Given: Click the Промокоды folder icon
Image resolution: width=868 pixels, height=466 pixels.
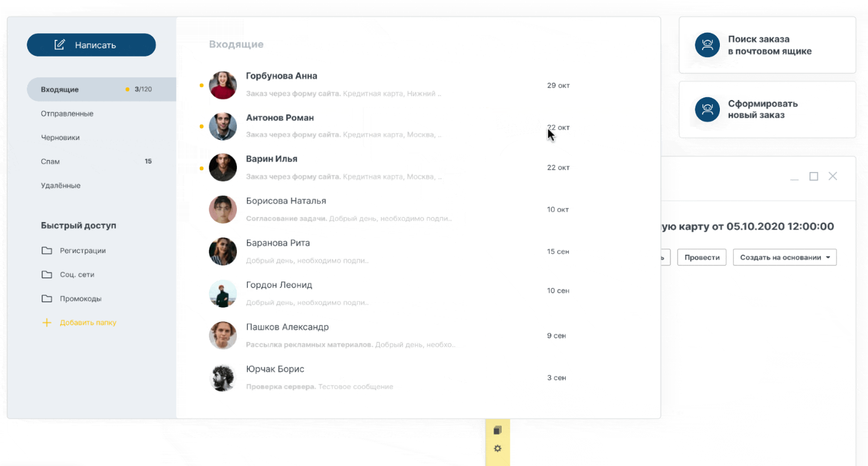Looking at the screenshot, I should click(46, 299).
